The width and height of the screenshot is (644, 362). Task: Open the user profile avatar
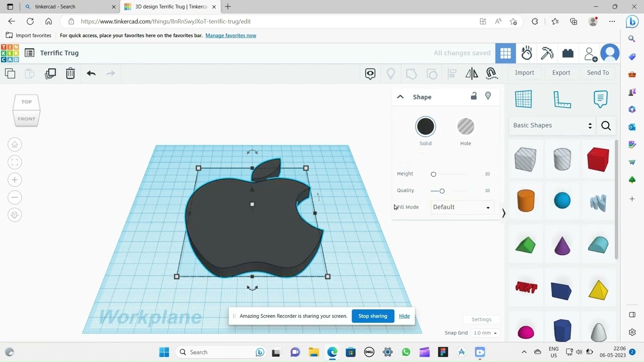pyautogui.click(x=610, y=53)
